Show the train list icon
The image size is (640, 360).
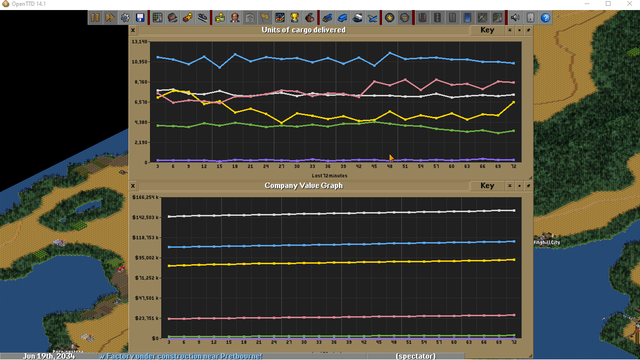[x=327, y=18]
